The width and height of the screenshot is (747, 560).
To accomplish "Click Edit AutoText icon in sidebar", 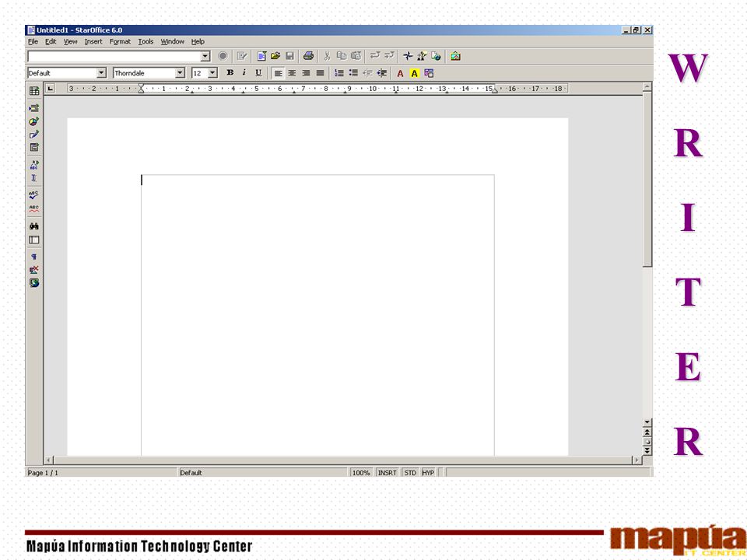I will click(33, 165).
